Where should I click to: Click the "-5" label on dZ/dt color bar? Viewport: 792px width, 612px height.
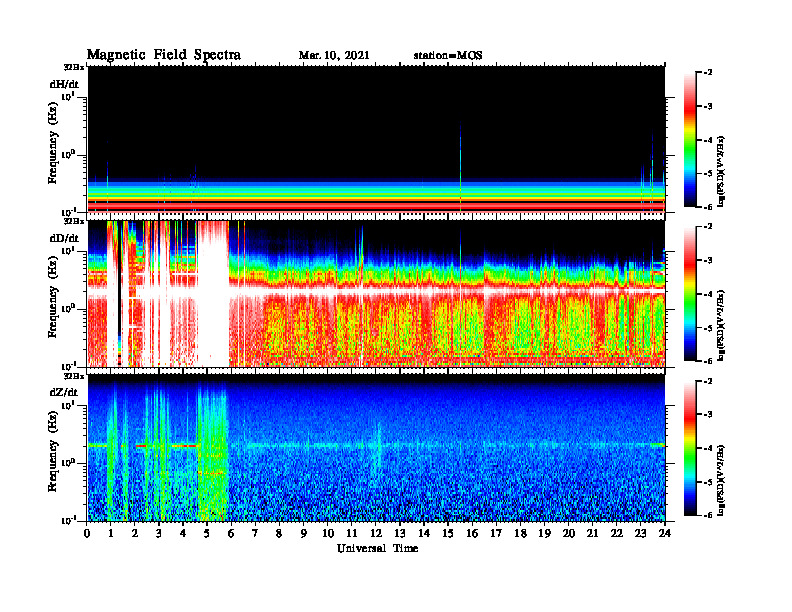[x=708, y=482]
